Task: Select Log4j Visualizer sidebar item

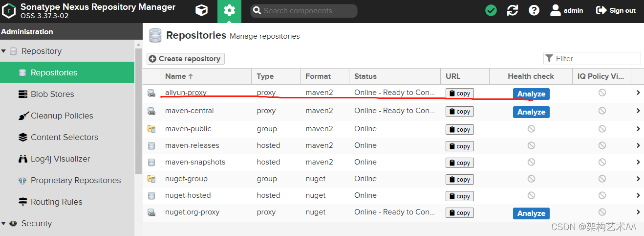Action: 60,159
